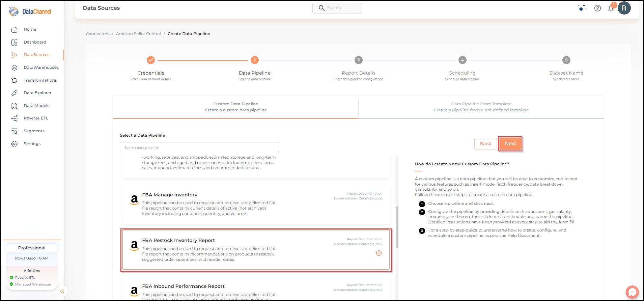
Task: Go to Amazon Seller Central breadcrumb
Action: coord(138,34)
